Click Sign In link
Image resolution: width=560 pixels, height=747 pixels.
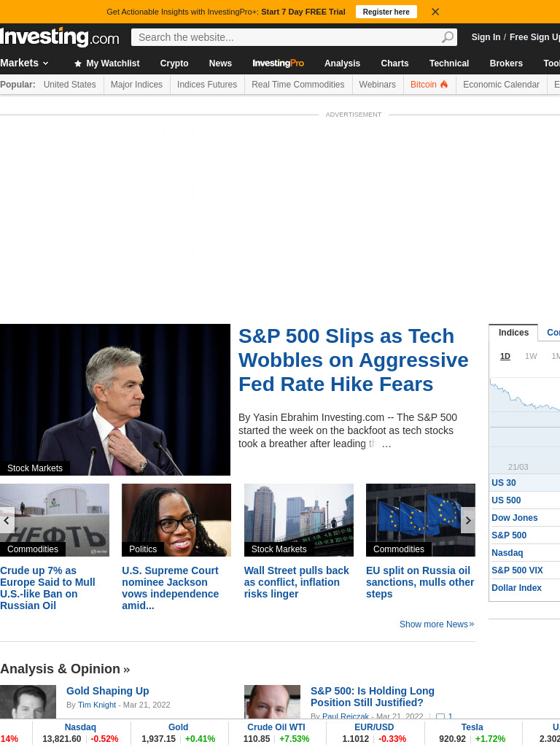[x=486, y=37]
